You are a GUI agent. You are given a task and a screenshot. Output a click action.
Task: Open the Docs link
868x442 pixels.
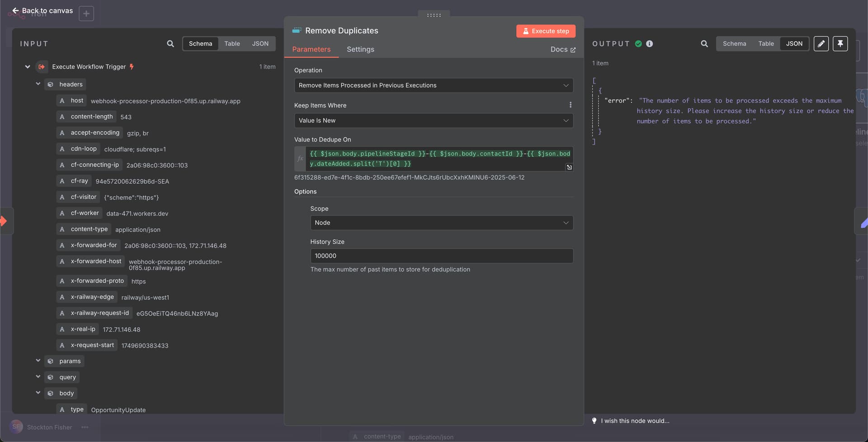pyautogui.click(x=563, y=49)
